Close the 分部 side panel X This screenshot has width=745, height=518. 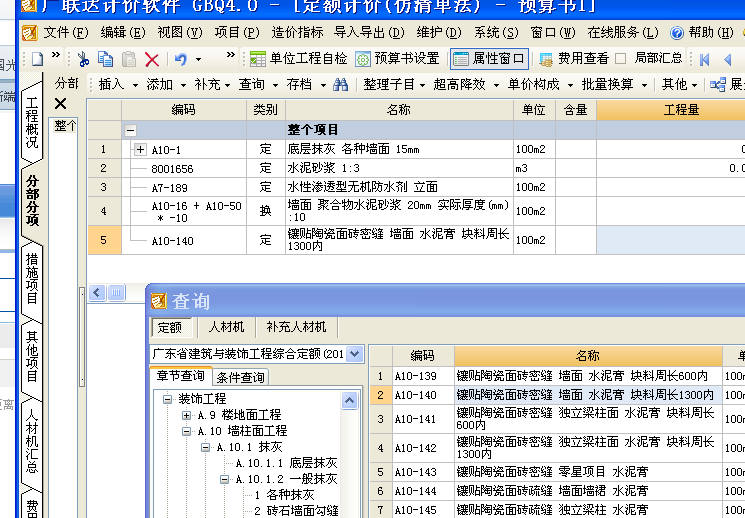pyautogui.click(x=60, y=104)
